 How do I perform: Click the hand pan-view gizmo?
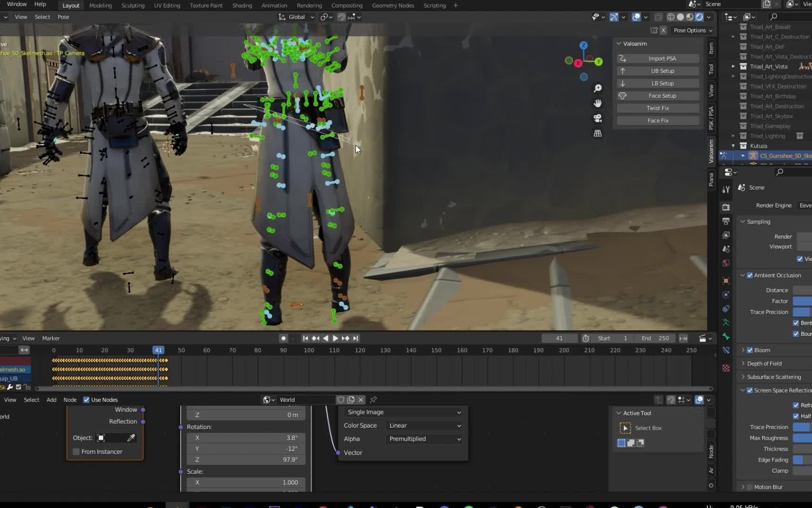tap(598, 103)
